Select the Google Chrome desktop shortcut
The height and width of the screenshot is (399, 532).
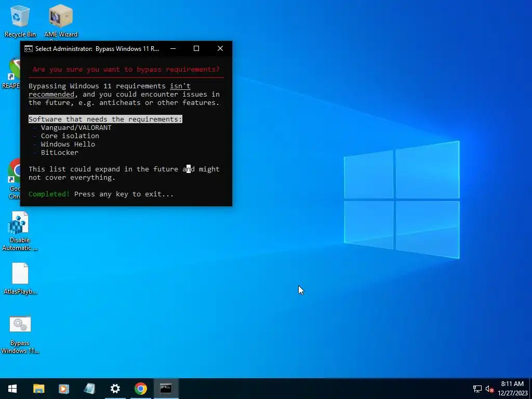tap(14, 179)
